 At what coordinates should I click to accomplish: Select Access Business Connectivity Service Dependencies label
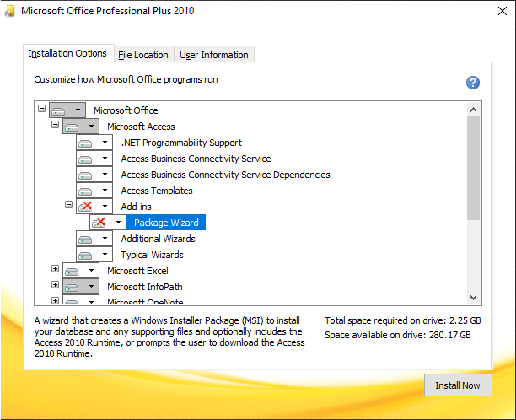click(225, 175)
